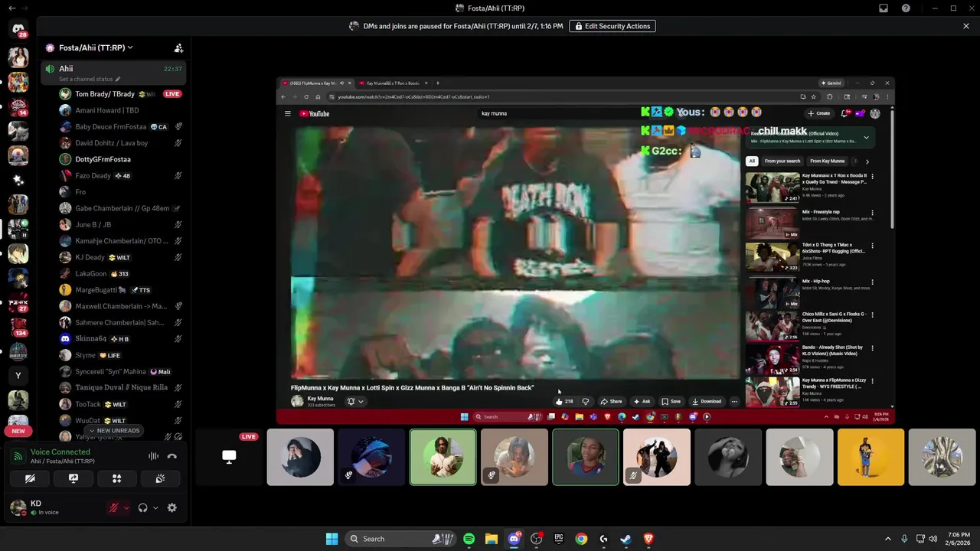Open Epic Games Launcher from taskbar
The width and height of the screenshot is (980, 551).
point(559,539)
